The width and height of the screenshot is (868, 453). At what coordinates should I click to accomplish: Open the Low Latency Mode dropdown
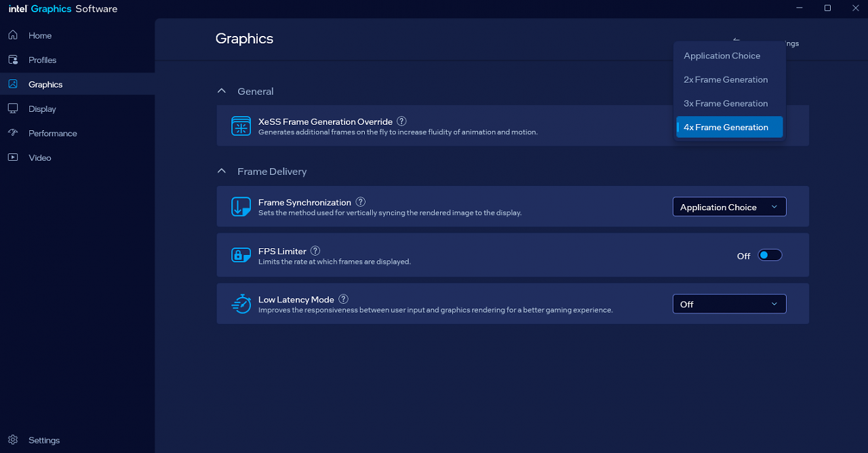[730, 304]
